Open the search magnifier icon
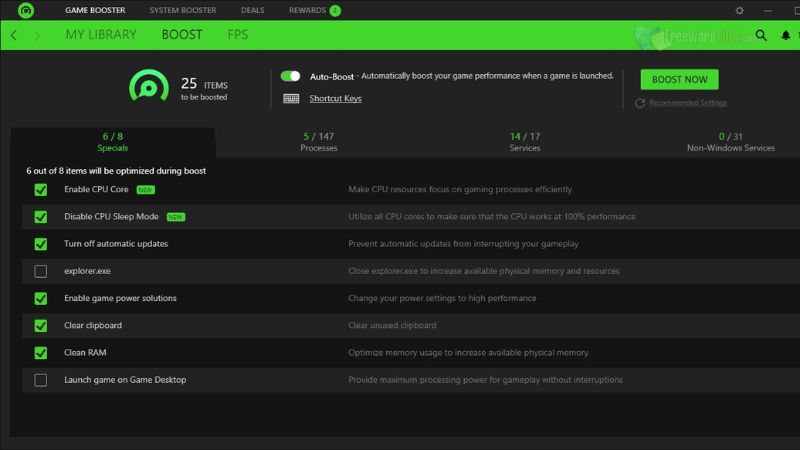This screenshot has height=450, width=800. coord(761,35)
